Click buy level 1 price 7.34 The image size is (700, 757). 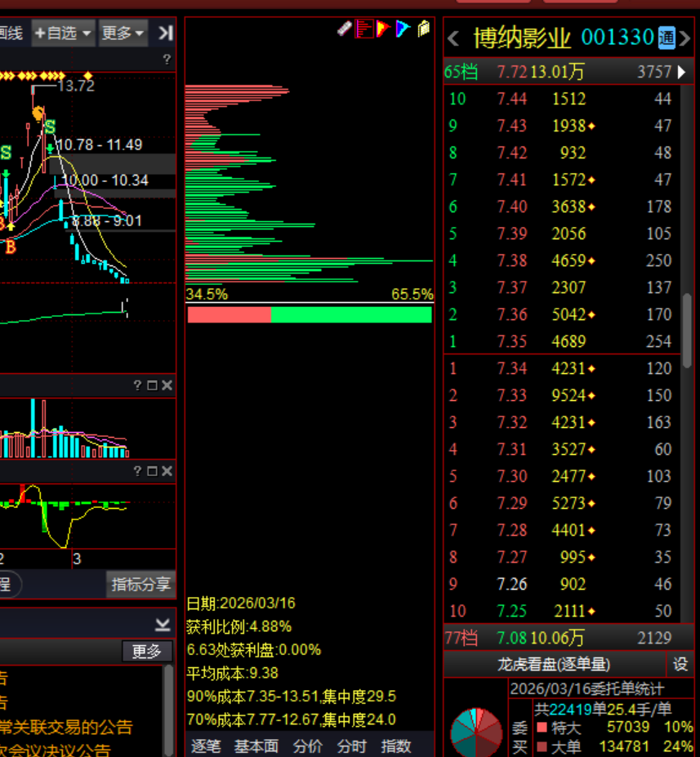tap(511, 368)
